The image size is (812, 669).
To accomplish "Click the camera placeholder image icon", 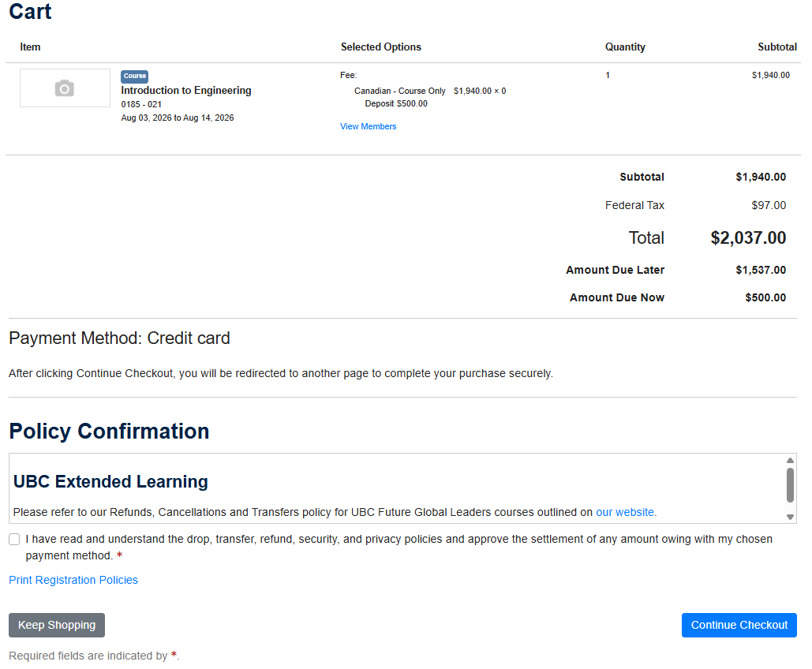I will [65, 87].
